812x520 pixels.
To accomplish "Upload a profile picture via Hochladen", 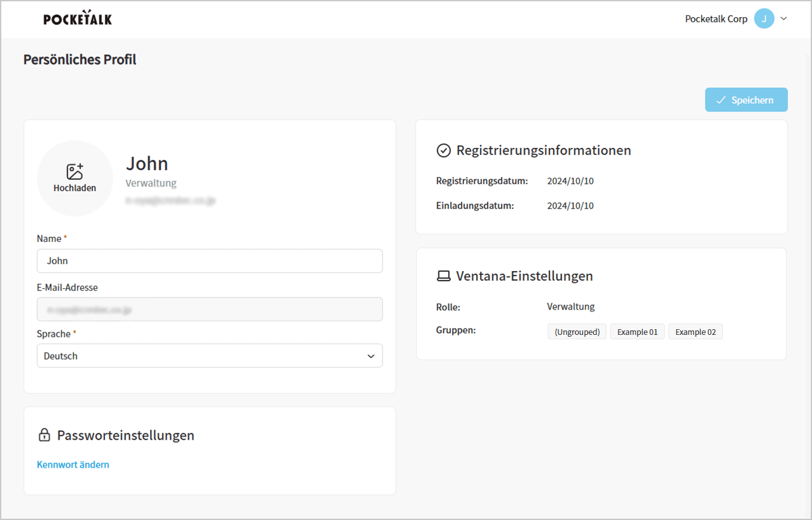I will tap(75, 178).
